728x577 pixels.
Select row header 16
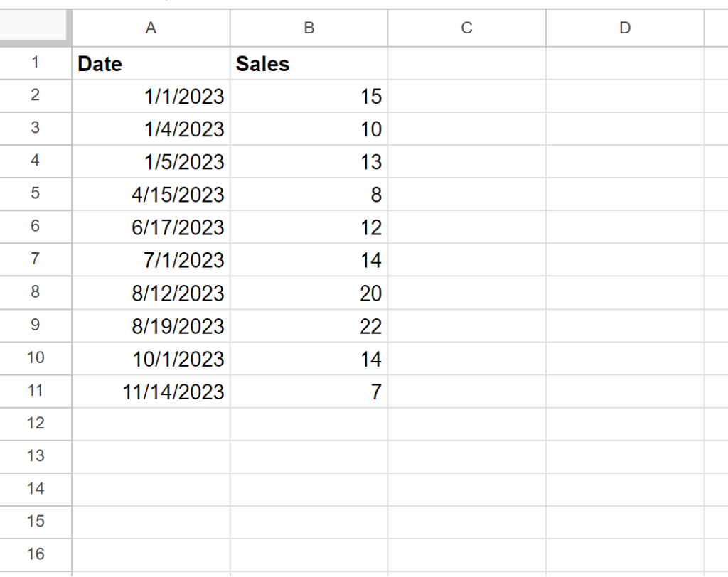click(36, 554)
